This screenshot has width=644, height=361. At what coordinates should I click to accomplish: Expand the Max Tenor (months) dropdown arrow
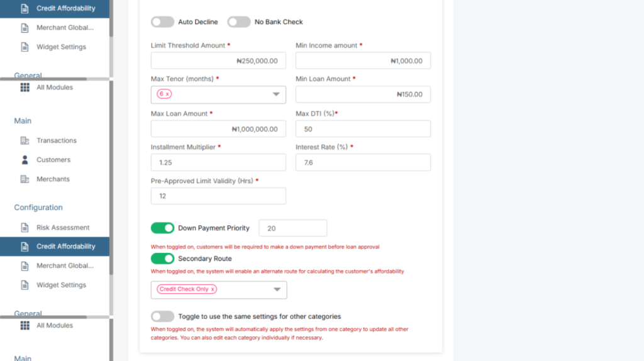pyautogui.click(x=275, y=94)
